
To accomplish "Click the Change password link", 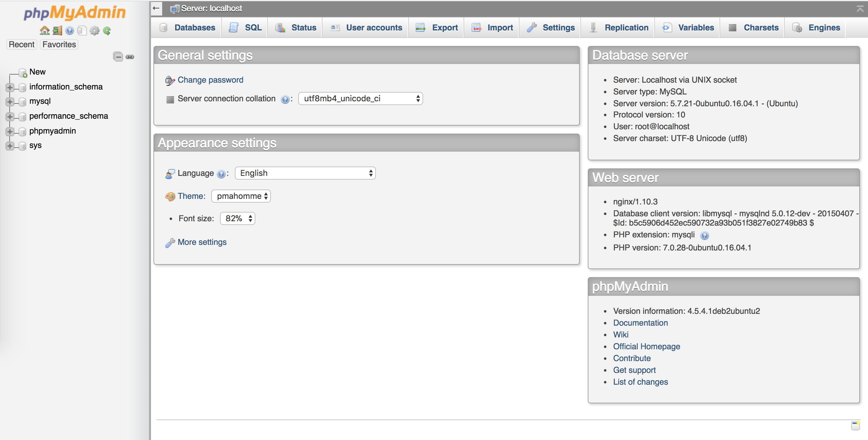I will point(210,79).
